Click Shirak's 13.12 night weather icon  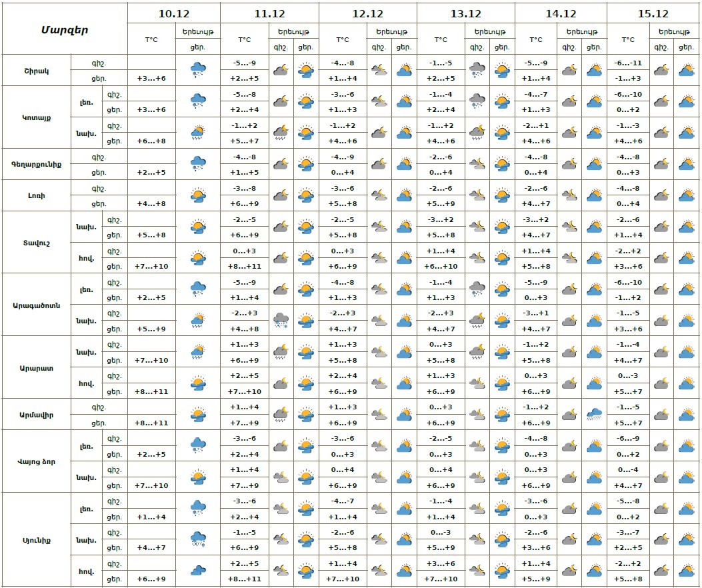[x=477, y=70]
